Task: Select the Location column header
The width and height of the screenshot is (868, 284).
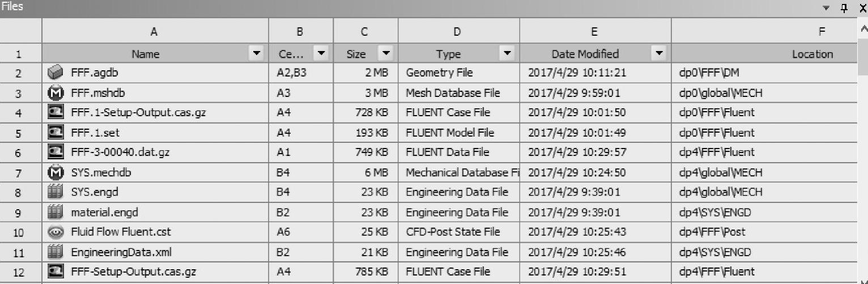Action: (x=812, y=54)
